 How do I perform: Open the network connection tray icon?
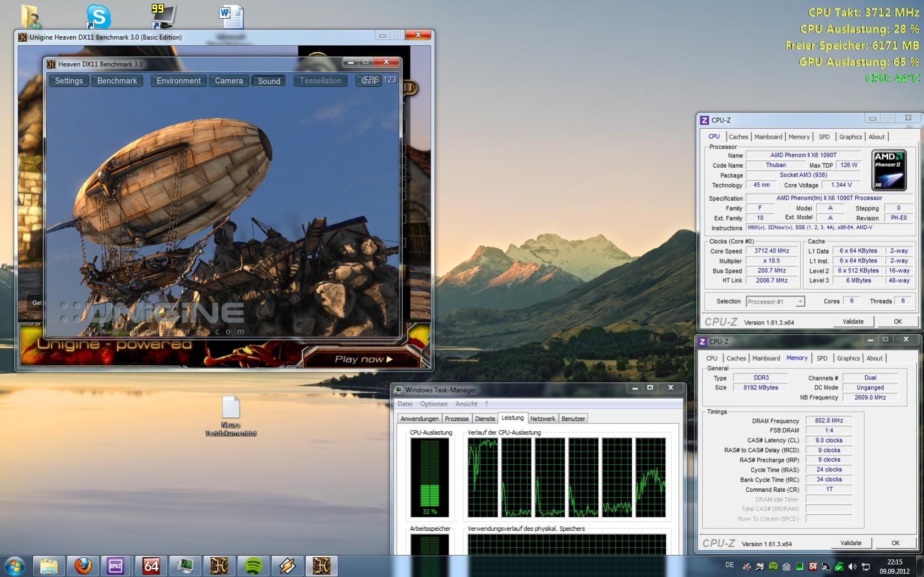(866, 566)
